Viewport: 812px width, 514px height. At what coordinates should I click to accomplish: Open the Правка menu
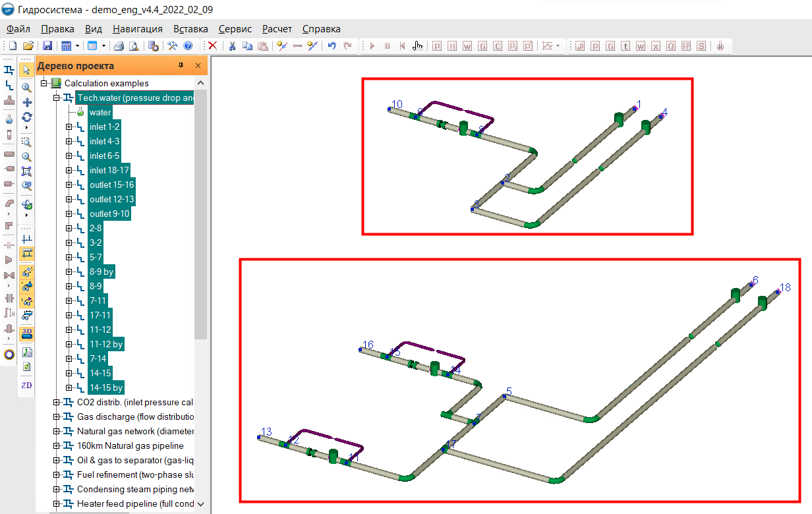57,29
